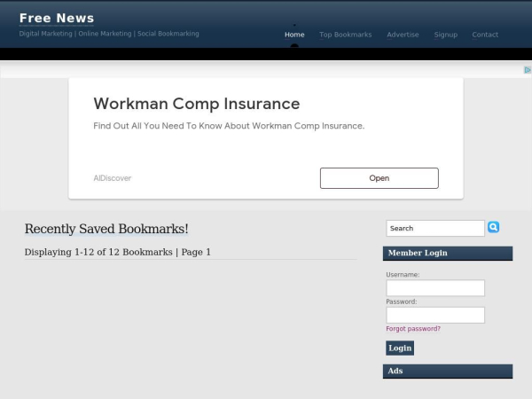Follow the Forgot password? link

point(412,329)
